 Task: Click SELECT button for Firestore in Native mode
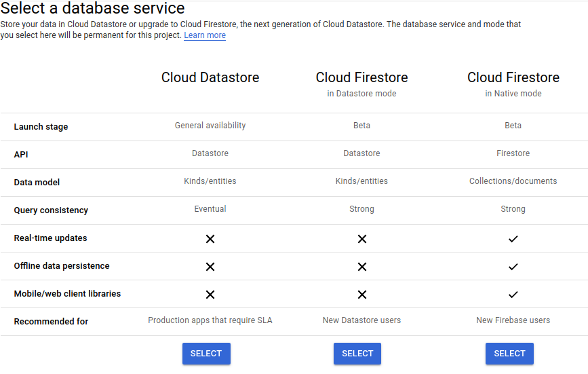point(509,354)
